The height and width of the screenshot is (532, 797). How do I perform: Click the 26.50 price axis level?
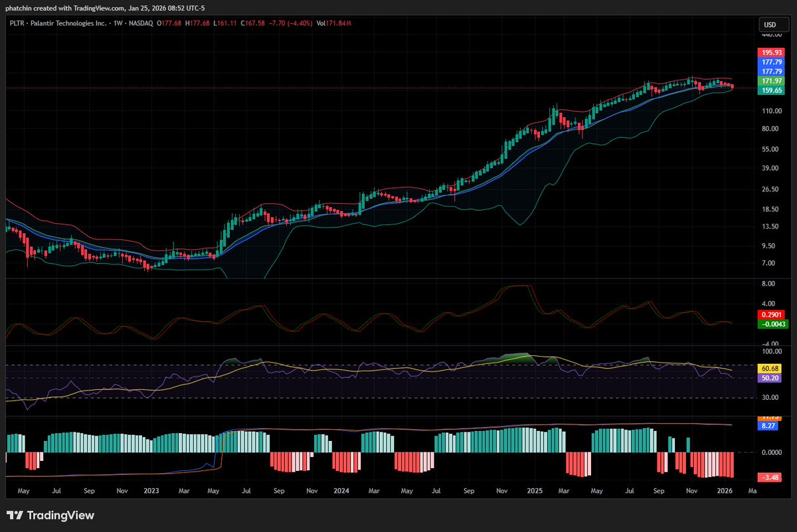(770, 190)
